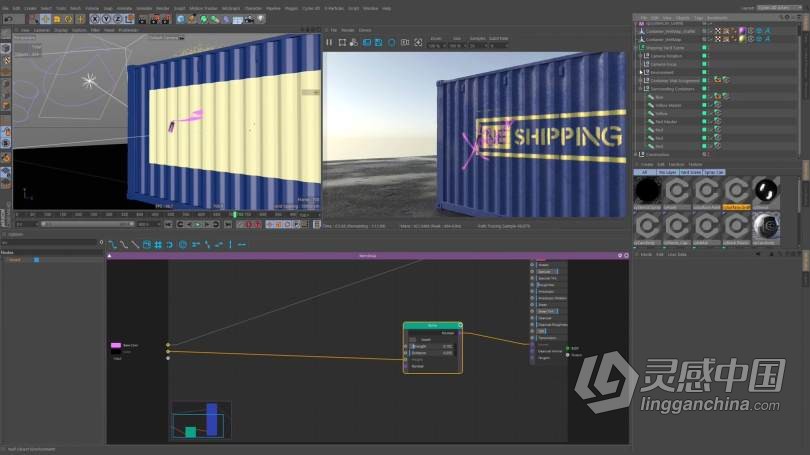Select the Yellow Master object row
This screenshot has height=455, width=810.
[x=668, y=105]
